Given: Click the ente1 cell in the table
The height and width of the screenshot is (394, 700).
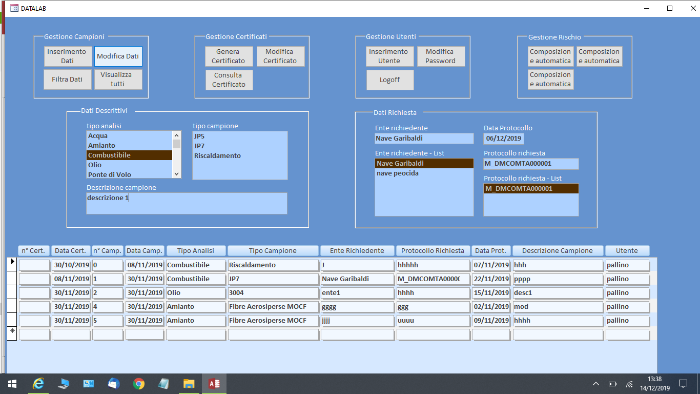Looking at the screenshot, I should 357,293.
